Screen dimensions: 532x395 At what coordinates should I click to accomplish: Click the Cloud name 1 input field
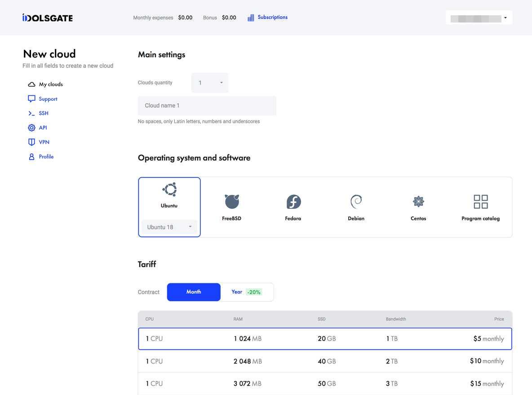click(x=207, y=106)
